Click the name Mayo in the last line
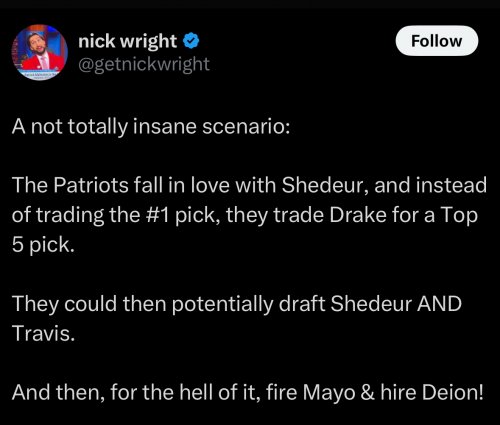 click(x=329, y=392)
